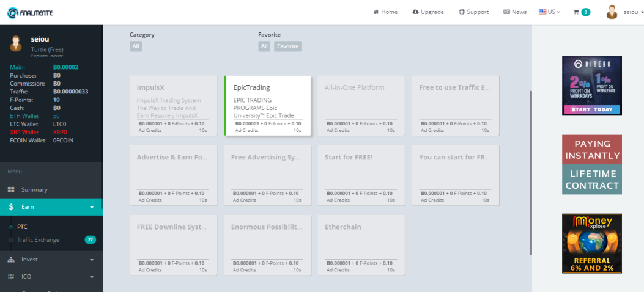This screenshot has width=644, height=292.
Task: Click the seiou avatar in the top bar
Action: pos(612,12)
